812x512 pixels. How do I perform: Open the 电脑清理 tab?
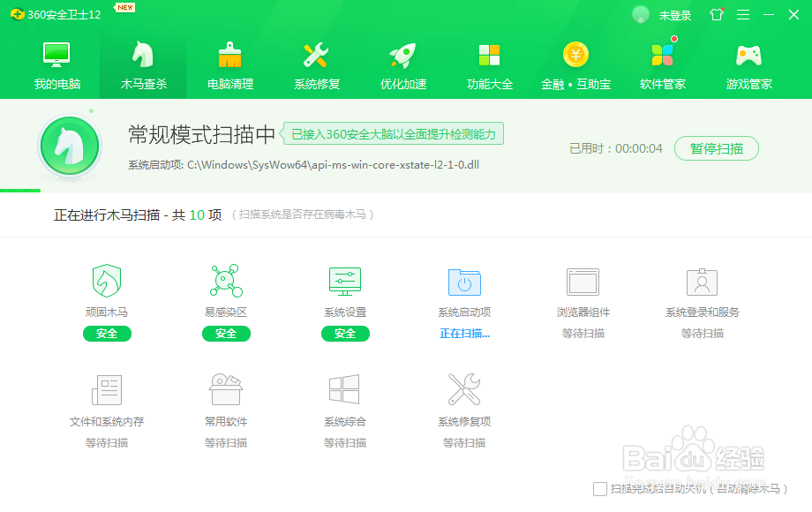(230, 65)
